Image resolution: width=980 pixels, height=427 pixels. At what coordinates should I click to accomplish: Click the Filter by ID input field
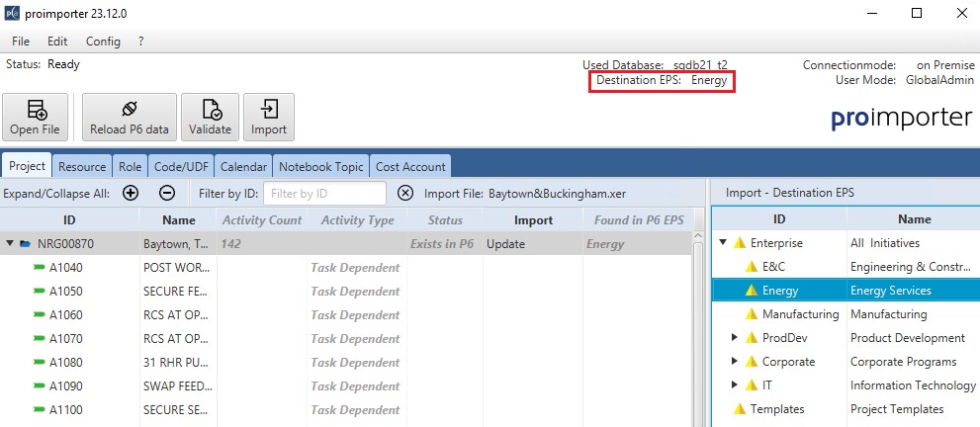tap(325, 194)
